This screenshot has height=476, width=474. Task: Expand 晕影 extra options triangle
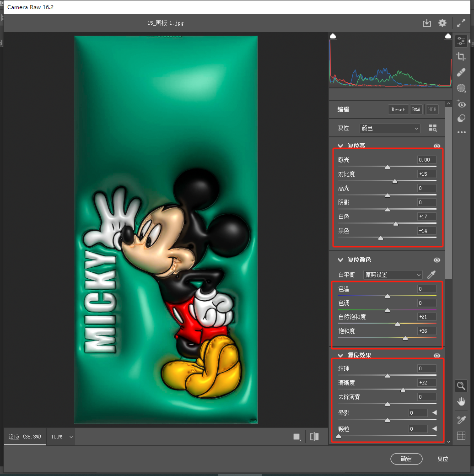435,412
